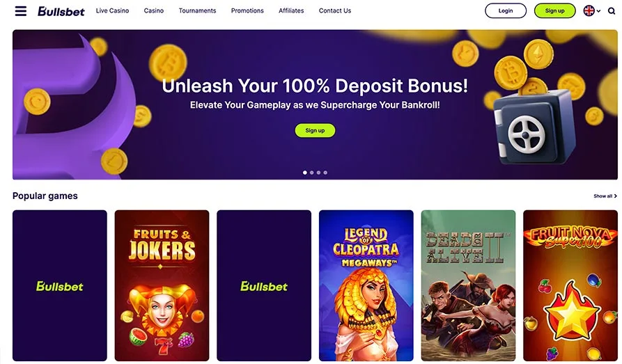622x364 pixels.
Task: Open Live Casino menu item
Action: 112,10
